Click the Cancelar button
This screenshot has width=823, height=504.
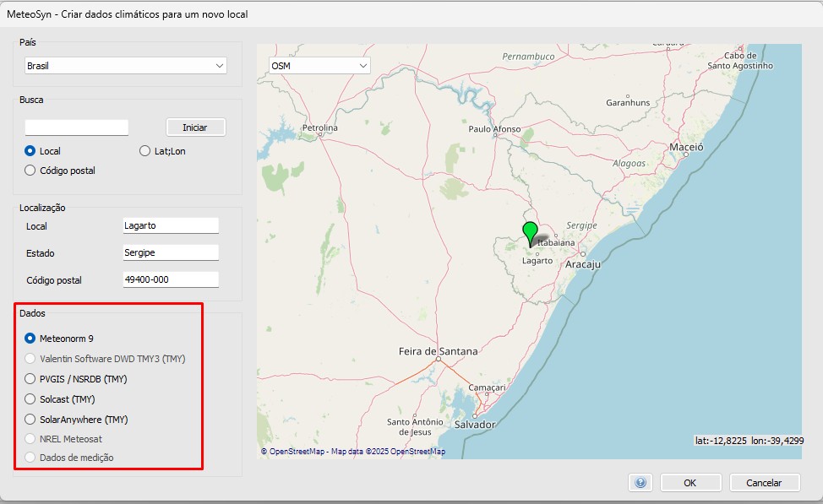click(764, 483)
